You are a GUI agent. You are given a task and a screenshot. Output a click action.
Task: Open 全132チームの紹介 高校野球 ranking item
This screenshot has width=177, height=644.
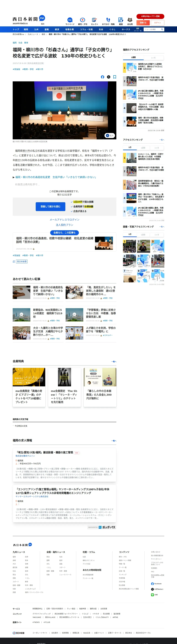(144, 108)
